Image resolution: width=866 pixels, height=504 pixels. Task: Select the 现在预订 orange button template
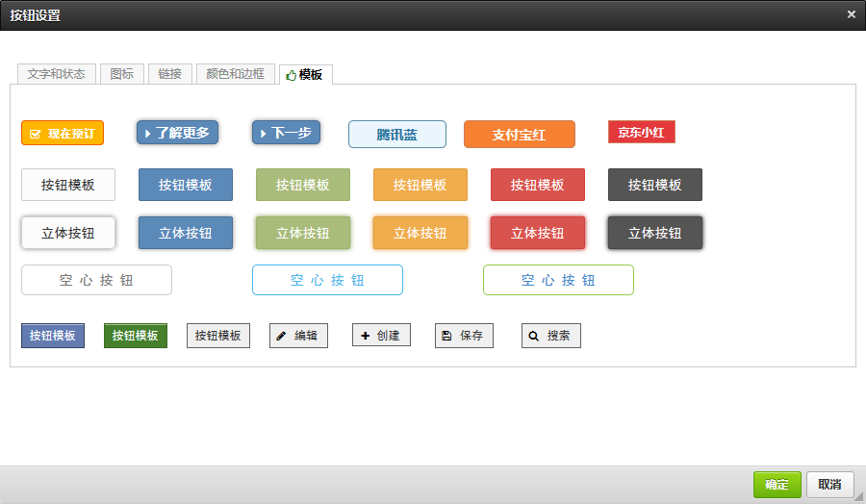pos(63,133)
